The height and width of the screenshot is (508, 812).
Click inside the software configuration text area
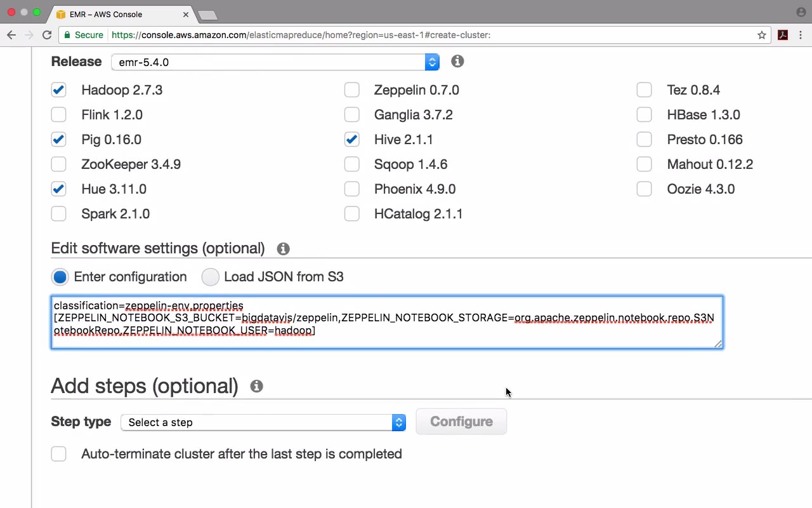[x=387, y=323]
